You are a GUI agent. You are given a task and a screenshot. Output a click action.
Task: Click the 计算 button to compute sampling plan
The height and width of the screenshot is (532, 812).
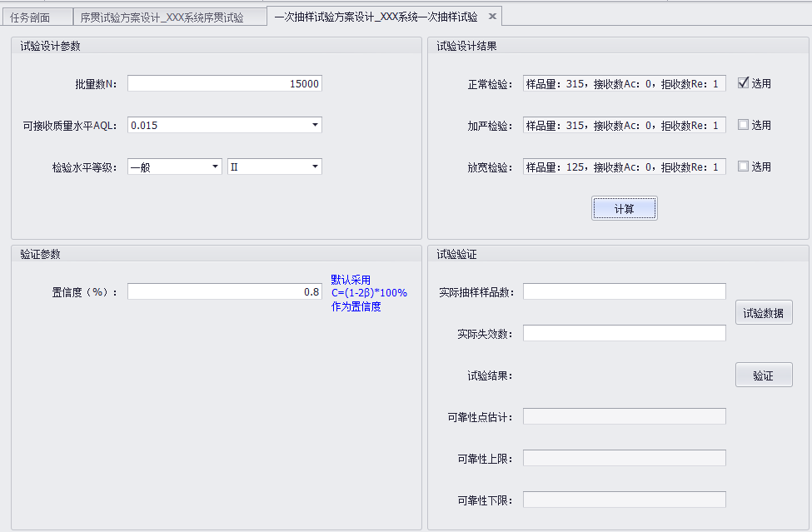624,208
